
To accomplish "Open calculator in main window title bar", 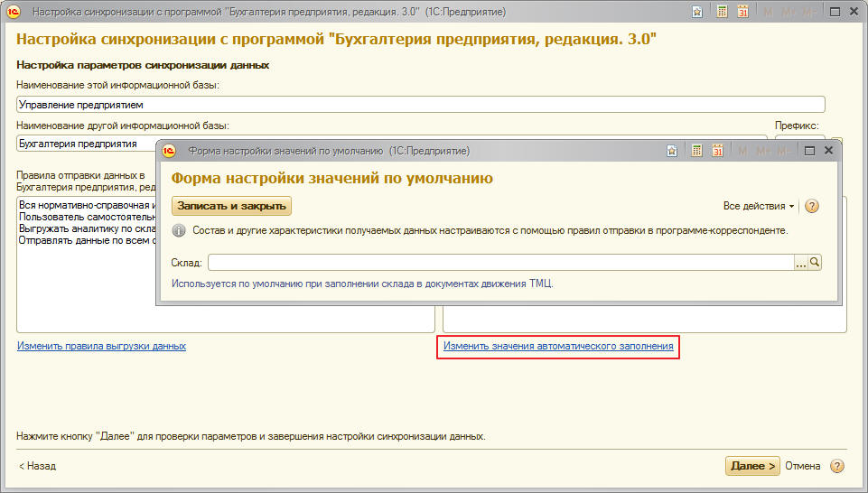I will (722, 12).
